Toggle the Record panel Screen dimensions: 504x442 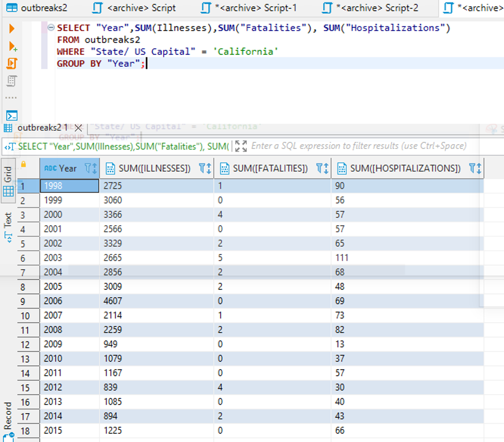click(8, 422)
